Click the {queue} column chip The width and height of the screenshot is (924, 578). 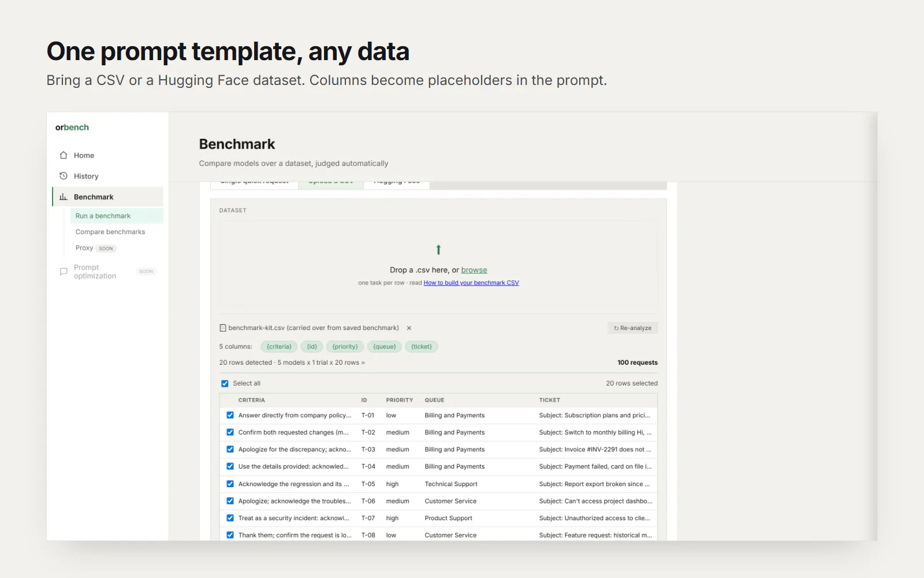click(x=385, y=347)
